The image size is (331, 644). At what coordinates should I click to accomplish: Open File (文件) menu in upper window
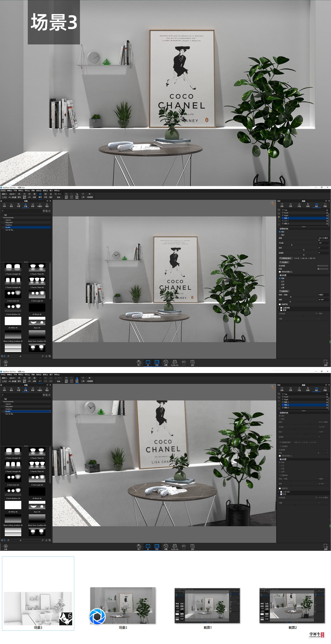pyautogui.click(x=3, y=191)
